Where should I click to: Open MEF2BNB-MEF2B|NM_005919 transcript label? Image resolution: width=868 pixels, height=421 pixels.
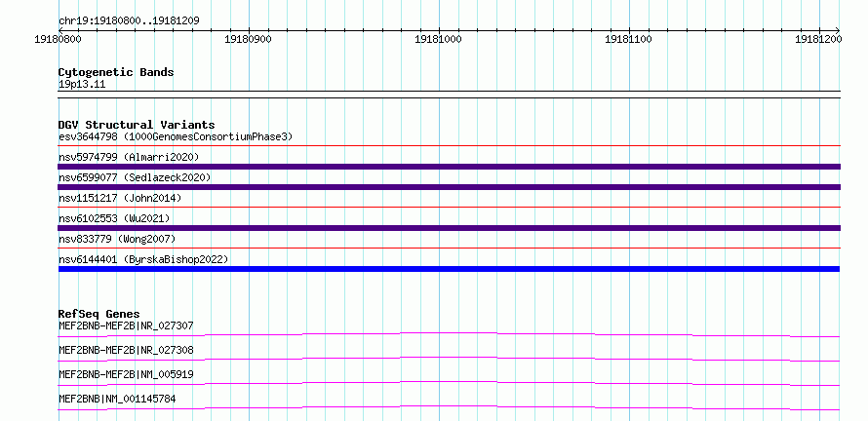(x=126, y=374)
